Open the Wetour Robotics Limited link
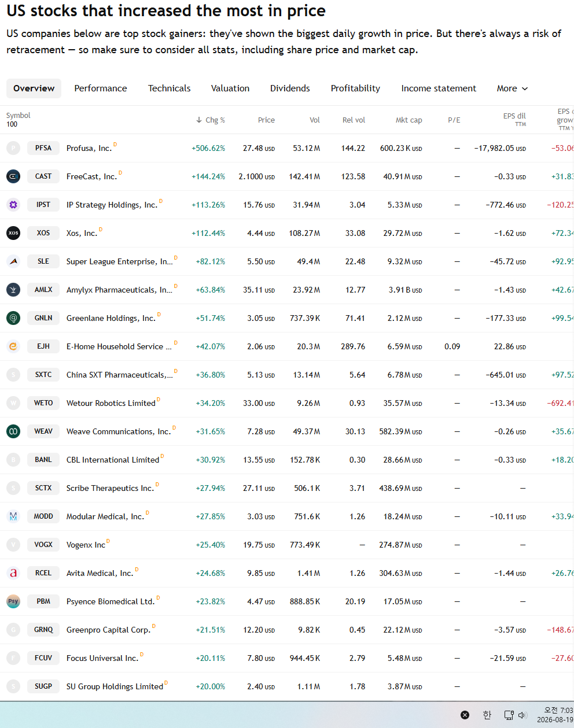 (111, 404)
